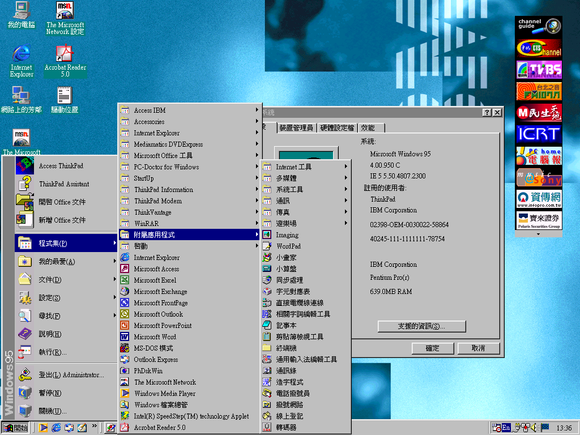Select Access ThinkPad in Start menu
The height and width of the screenshot is (435, 580).
coord(66,166)
